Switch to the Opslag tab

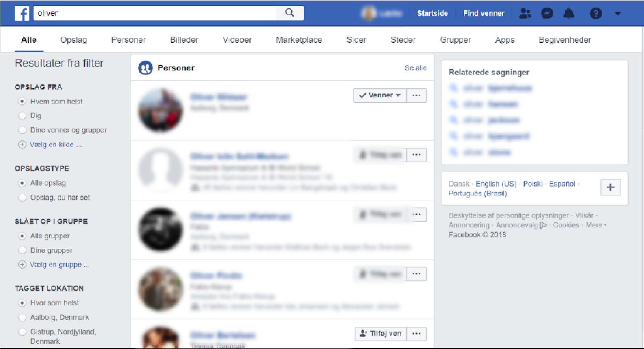(74, 40)
